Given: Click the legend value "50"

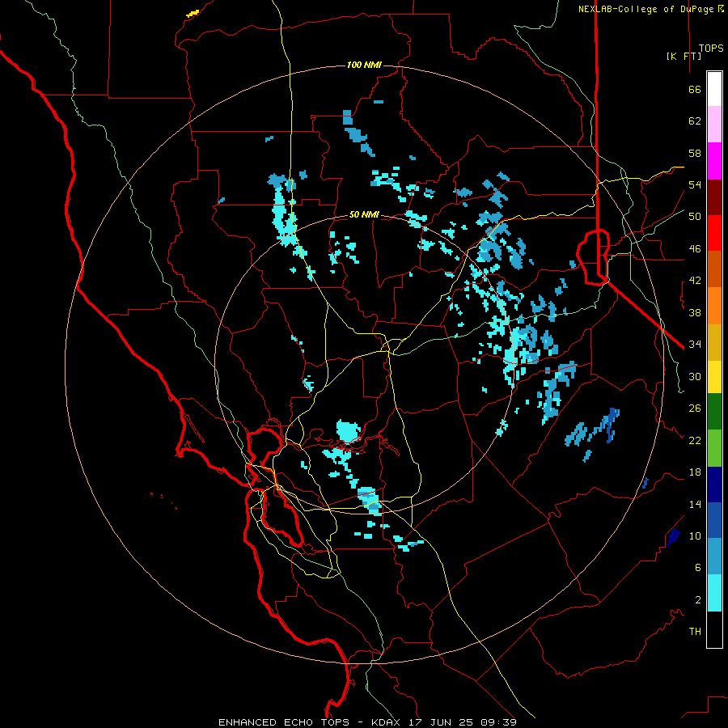Looking at the screenshot, I should 695,217.
